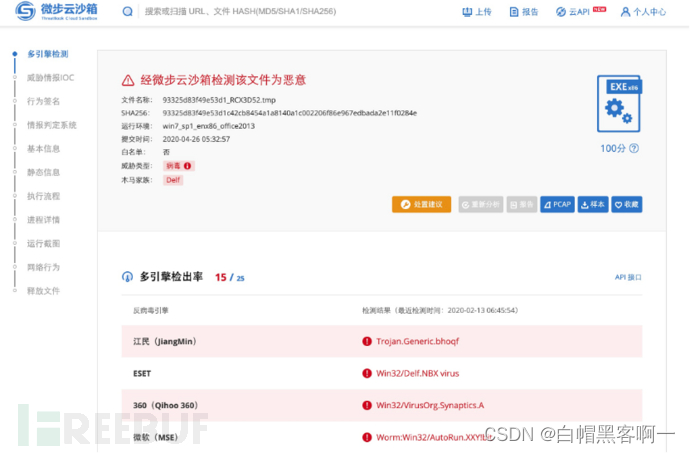Click file name 93325d83f49e53d1_RCX3D52.tmp
This screenshot has height=453, width=690.
click(x=219, y=100)
